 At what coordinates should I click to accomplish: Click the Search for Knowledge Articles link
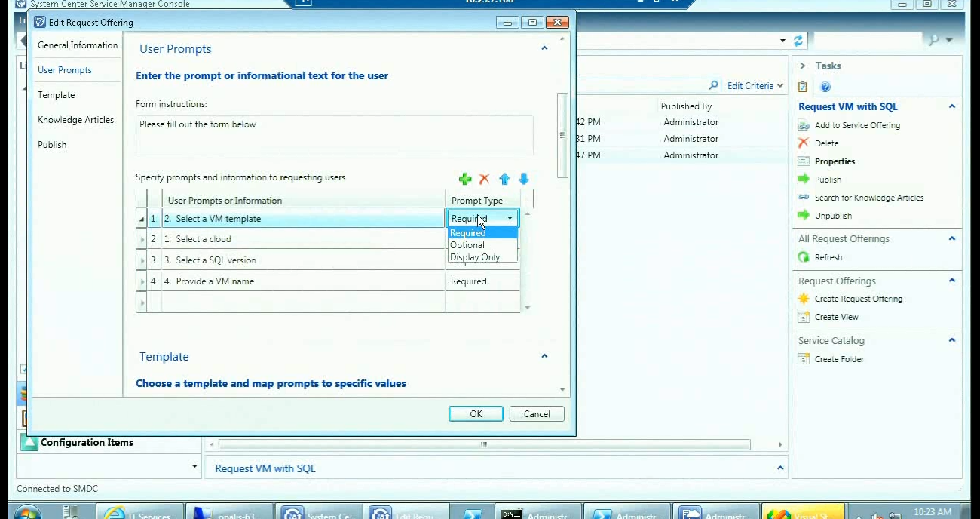pyautogui.click(x=869, y=198)
